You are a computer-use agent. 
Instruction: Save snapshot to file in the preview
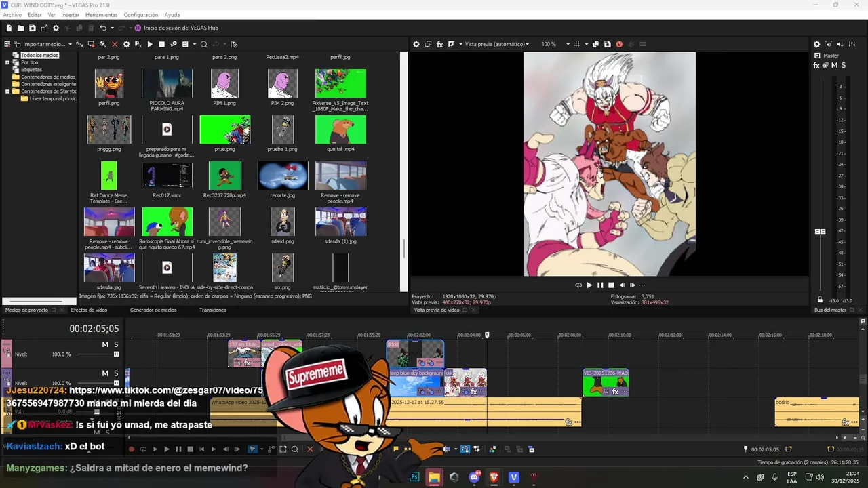point(607,44)
